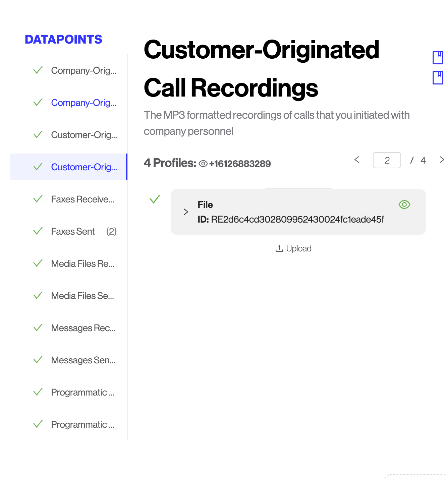Click checkmark beside Faxes Received item

[x=38, y=199]
